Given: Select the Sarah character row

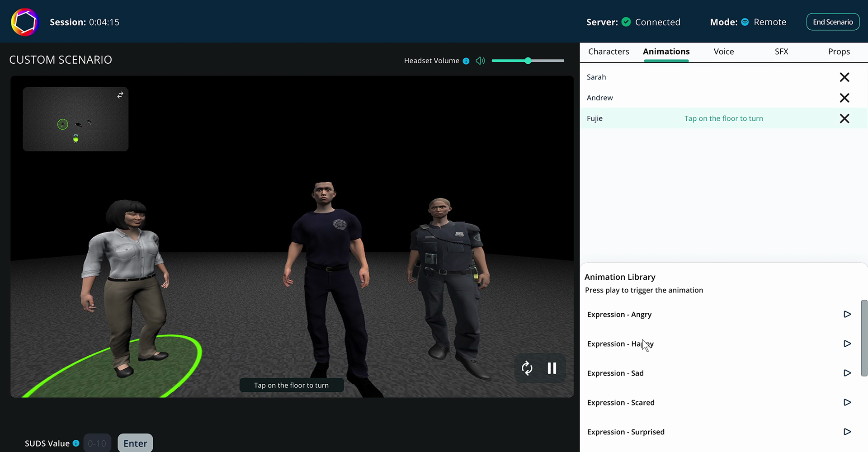Looking at the screenshot, I should click(x=723, y=77).
